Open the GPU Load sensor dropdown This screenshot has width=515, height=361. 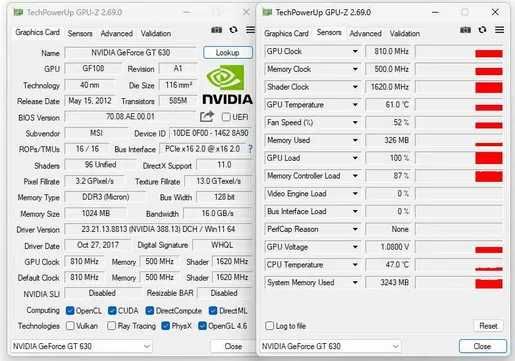pyautogui.click(x=355, y=158)
